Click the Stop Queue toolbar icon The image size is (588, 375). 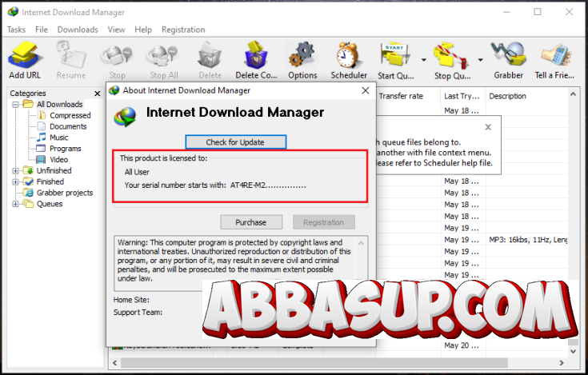pos(452,61)
